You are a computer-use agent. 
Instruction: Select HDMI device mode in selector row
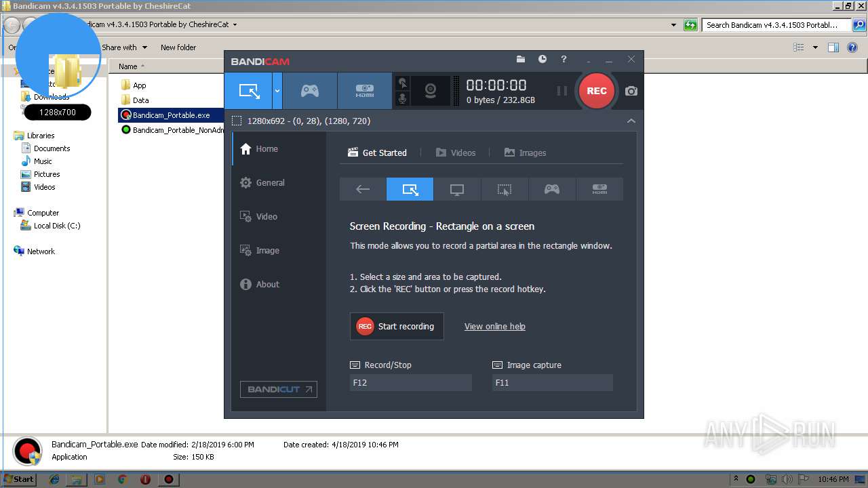pos(599,189)
